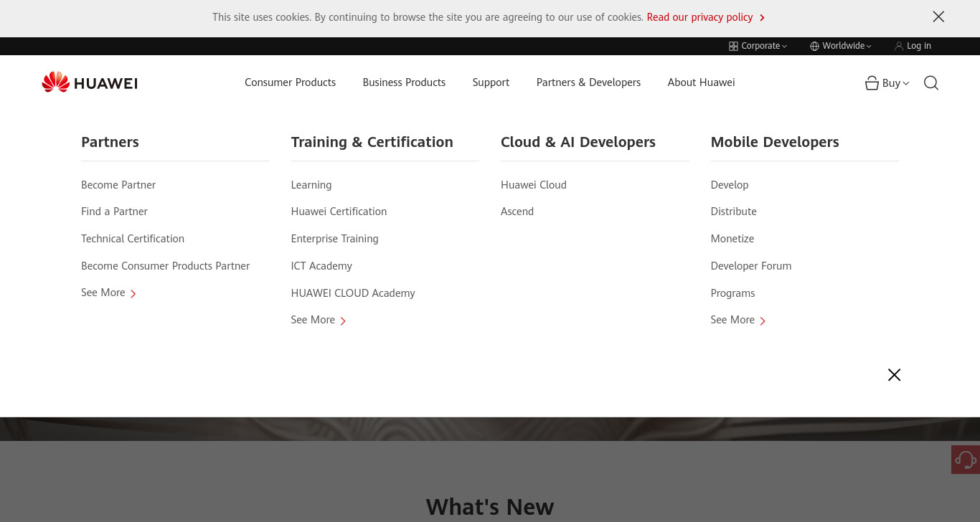The height and width of the screenshot is (522, 980).
Task: Open Learning link
Action: point(311,185)
